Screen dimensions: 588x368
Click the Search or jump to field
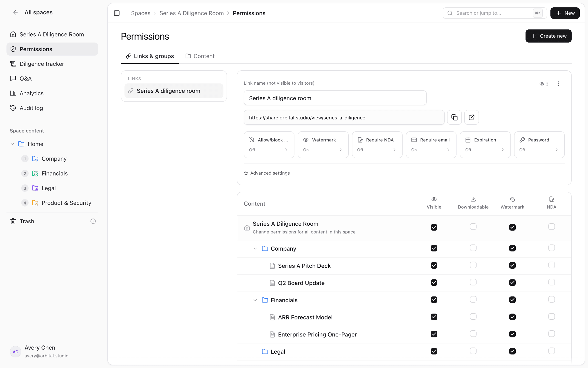click(x=495, y=13)
